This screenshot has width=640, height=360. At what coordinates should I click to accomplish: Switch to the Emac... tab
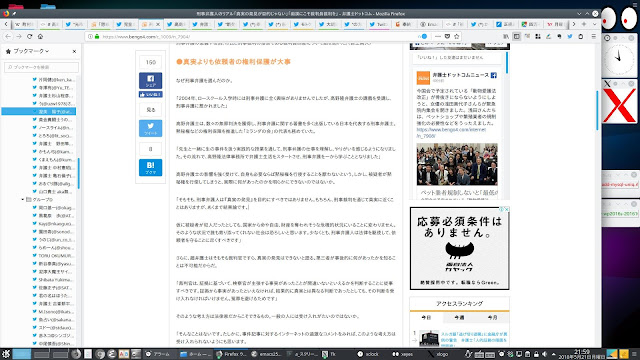click(x=429, y=24)
